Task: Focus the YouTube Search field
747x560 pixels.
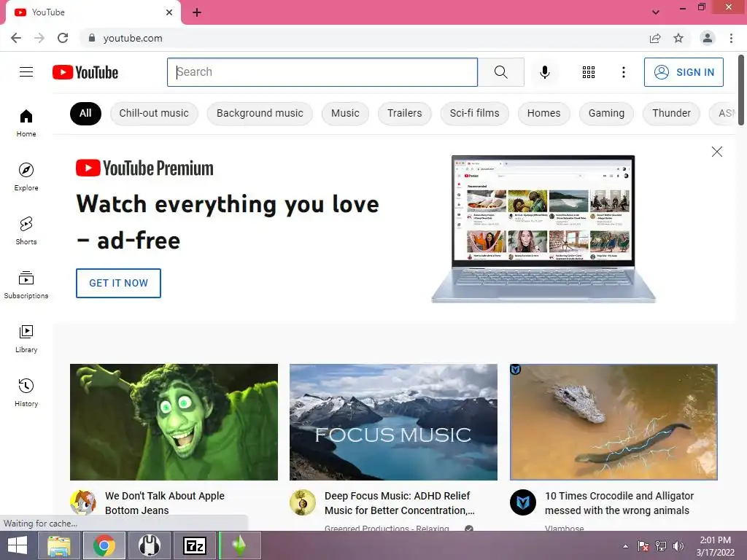Action: coord(322,72)
